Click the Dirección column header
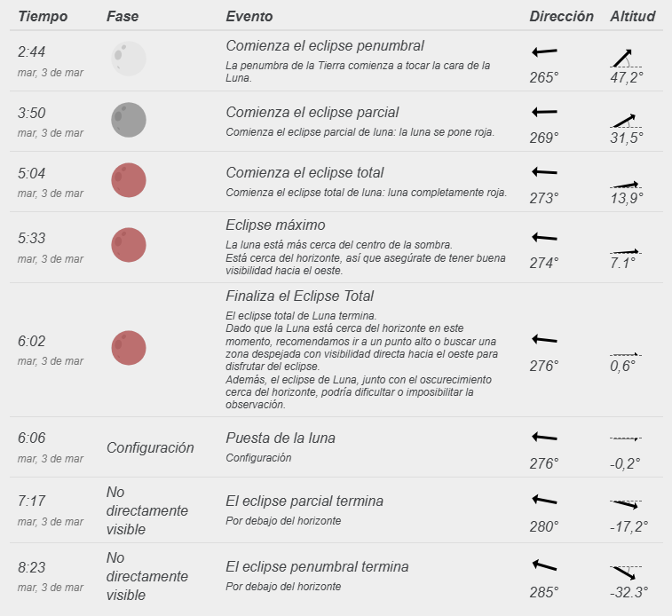 click(561, 17)
